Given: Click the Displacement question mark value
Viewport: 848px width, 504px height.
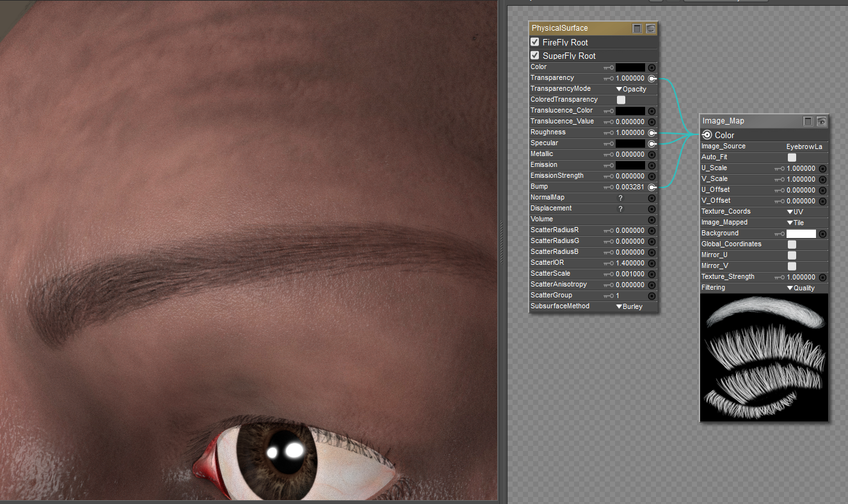Looking at the screenshot, I should coord(620,209).
